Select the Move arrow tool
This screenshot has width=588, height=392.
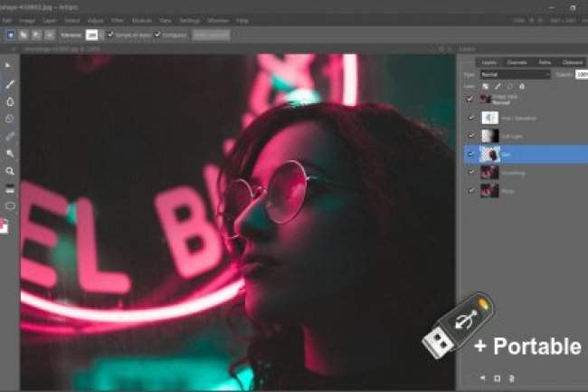click(x=8, y=65)
